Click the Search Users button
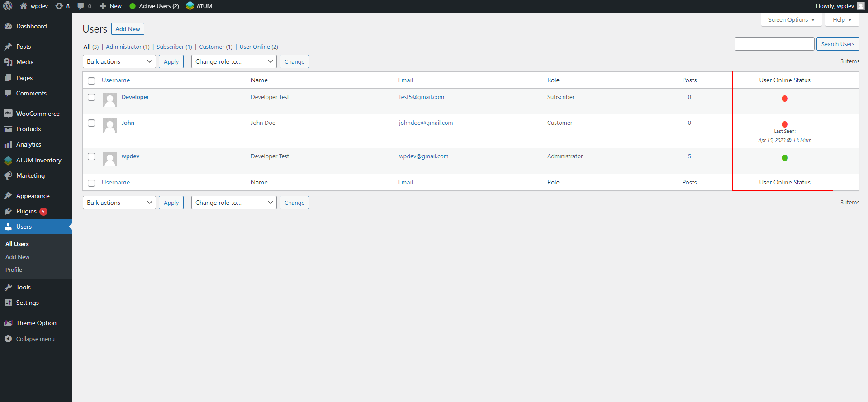Screen dimensions: 868x402 pos(838,44)
